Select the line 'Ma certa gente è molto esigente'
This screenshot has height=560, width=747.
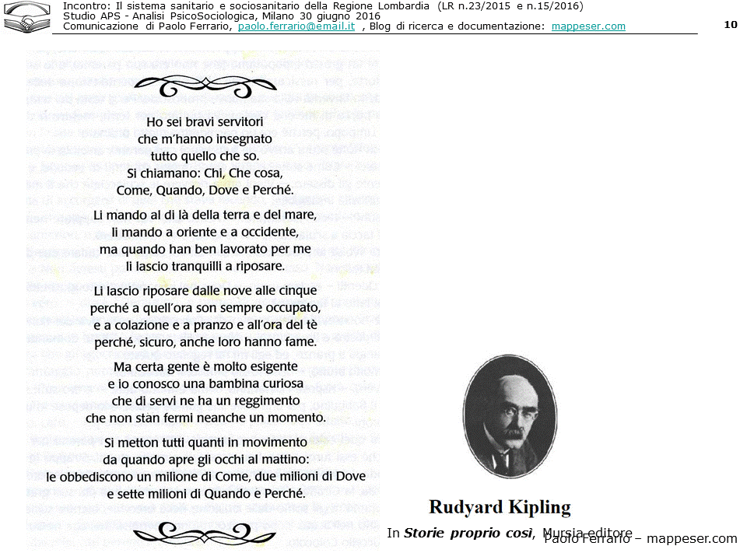[x=205, y=366]
